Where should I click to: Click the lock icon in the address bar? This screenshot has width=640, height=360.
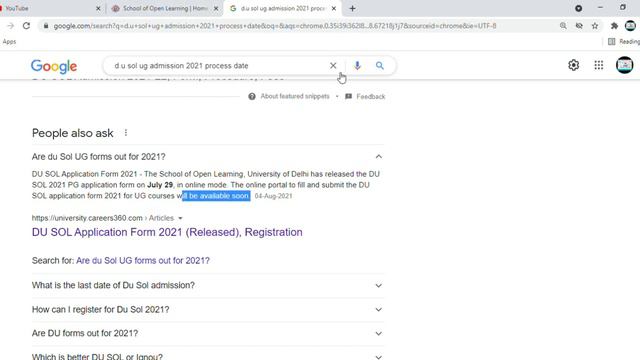(46, 26)
